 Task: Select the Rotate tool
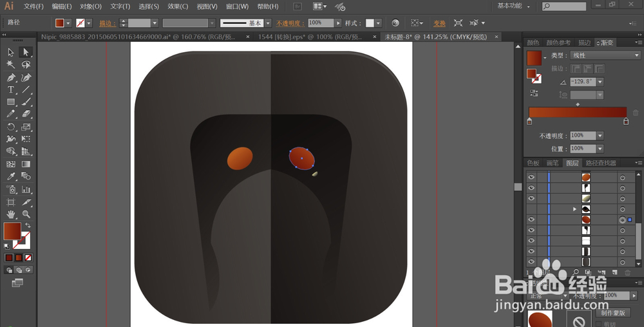(x=11, y=127)
